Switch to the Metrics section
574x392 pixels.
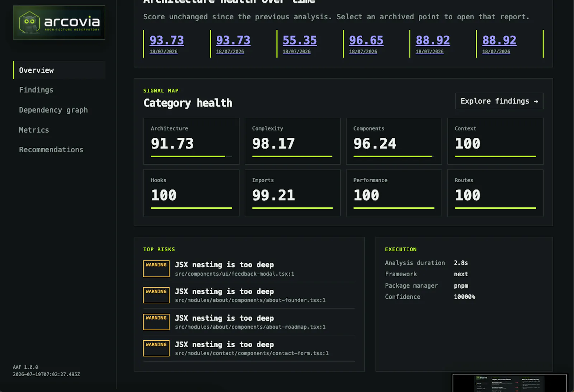click(x=34, y=130)
